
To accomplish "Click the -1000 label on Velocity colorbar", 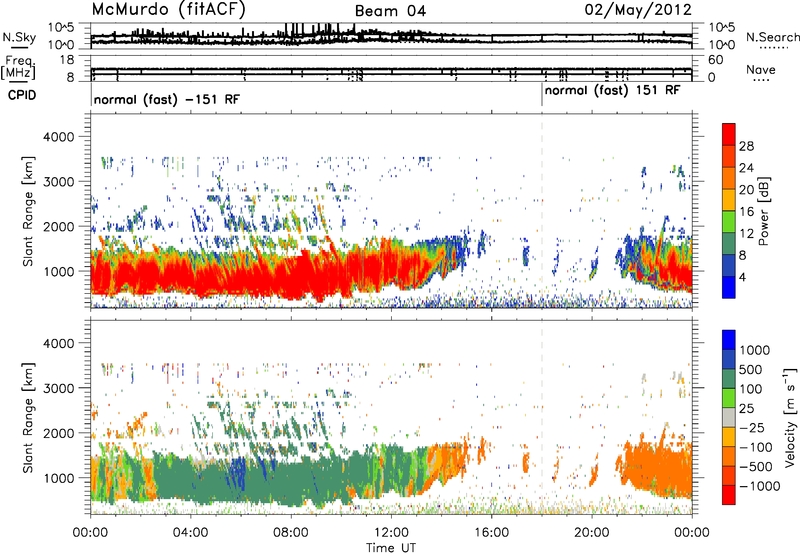I will 759,486.
